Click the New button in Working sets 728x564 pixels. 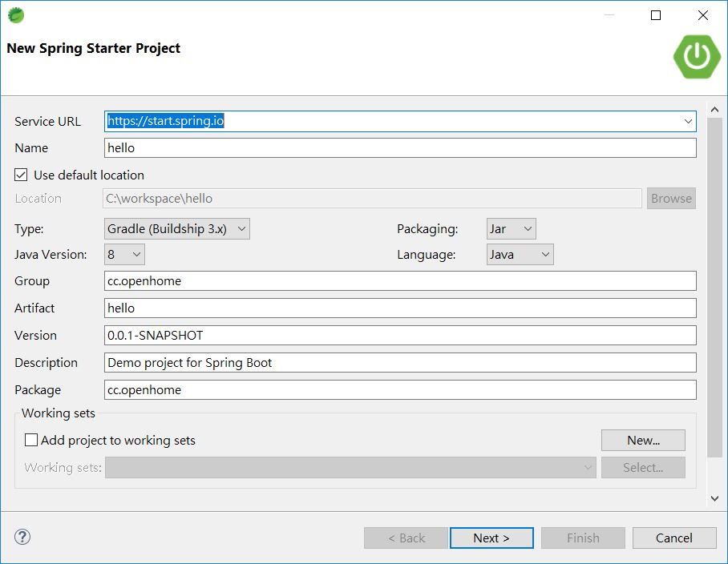tap(643, 440)
